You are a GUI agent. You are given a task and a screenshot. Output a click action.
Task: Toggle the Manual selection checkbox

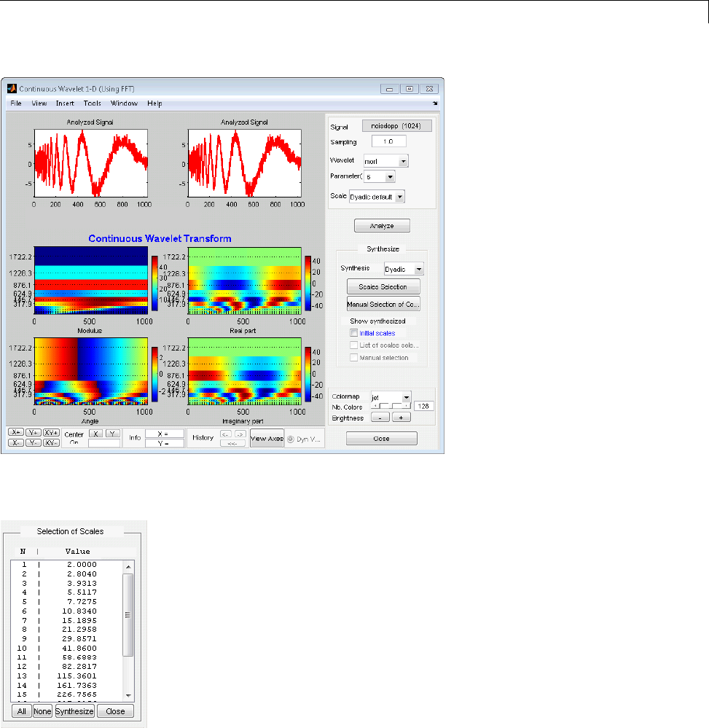click(354, 358)
